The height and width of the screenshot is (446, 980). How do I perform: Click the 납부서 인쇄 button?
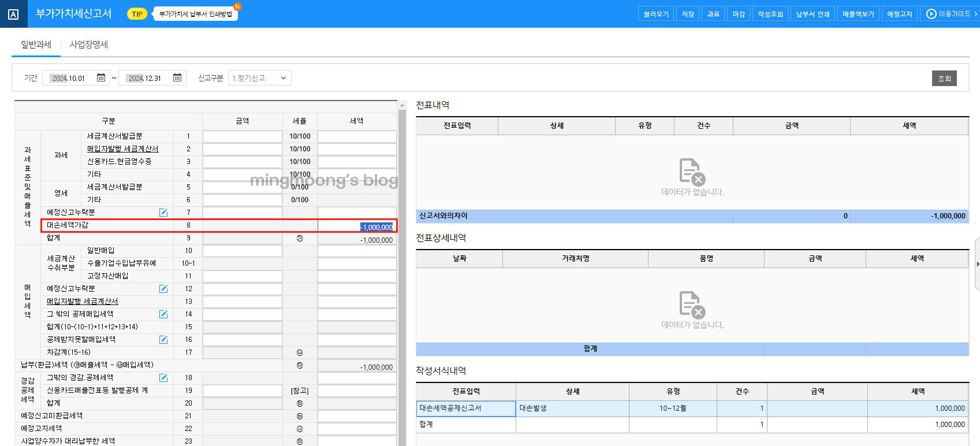point(813,14)
